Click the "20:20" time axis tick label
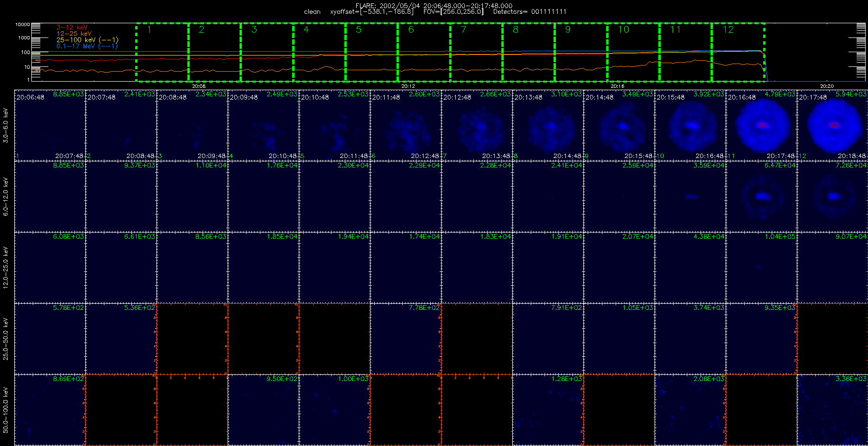 point(827,86)
